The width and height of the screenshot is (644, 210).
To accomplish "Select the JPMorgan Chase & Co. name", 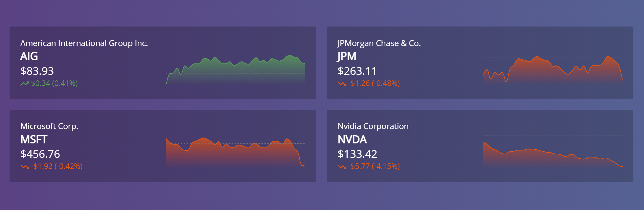I will click(379, 43).
